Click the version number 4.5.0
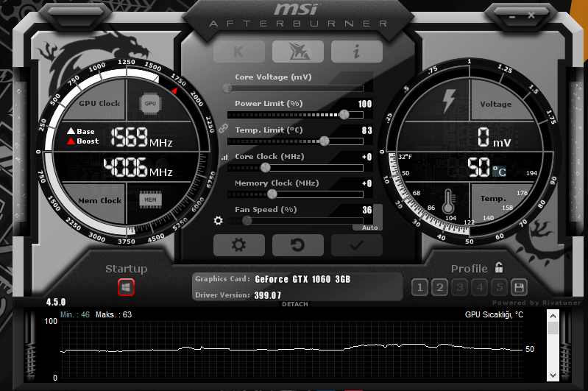 [x=56, y=302]
